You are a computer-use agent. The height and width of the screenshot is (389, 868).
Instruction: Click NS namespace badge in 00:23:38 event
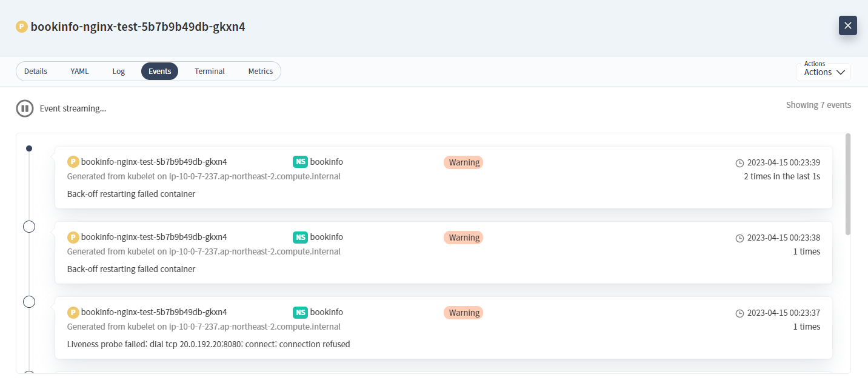[300, 237]
